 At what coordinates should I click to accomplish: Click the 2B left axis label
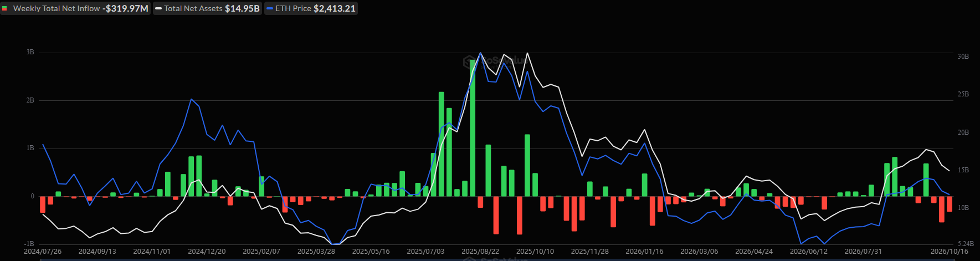[30, 100]
